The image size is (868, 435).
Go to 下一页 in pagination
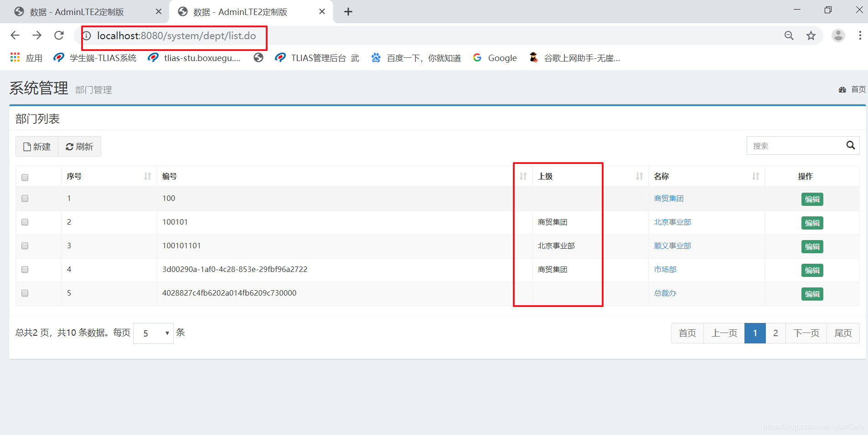point(806,333)
